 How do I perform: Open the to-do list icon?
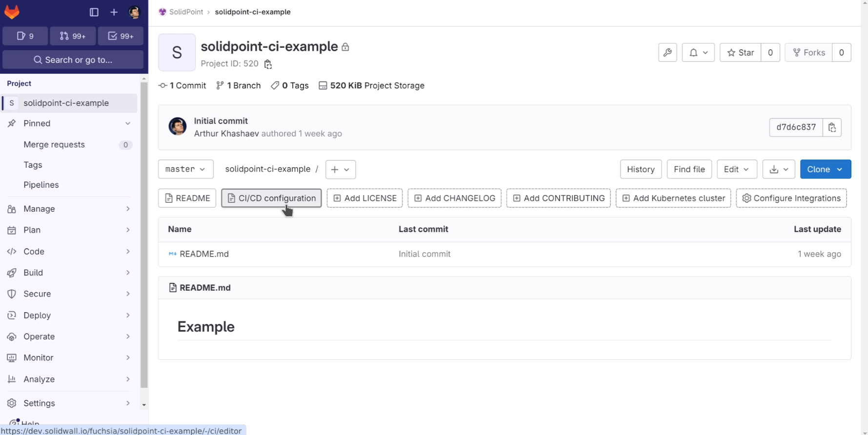tap(120, 36)
